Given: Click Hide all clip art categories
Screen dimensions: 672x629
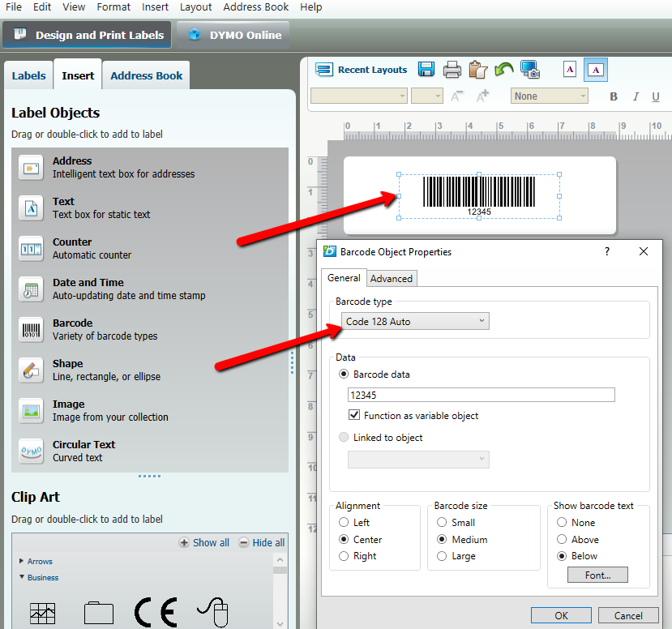Looking at the screenshot, I should click(x=262, y=542).
